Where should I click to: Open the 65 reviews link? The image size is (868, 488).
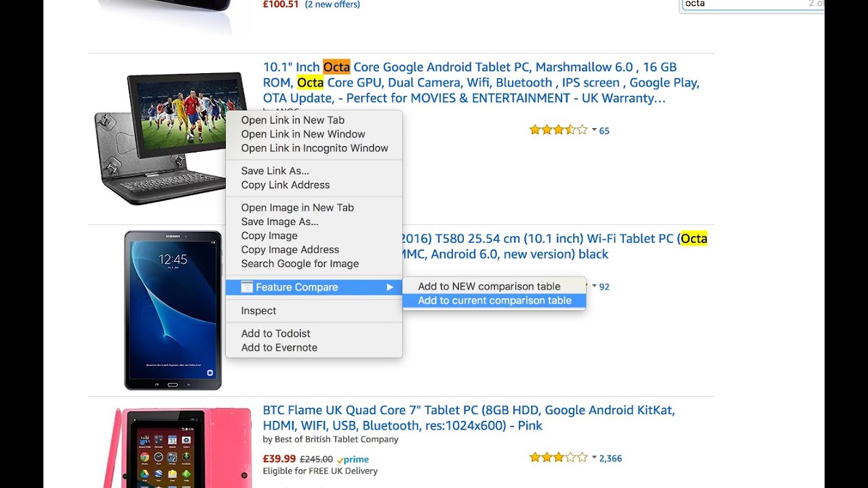coord(604,131)
